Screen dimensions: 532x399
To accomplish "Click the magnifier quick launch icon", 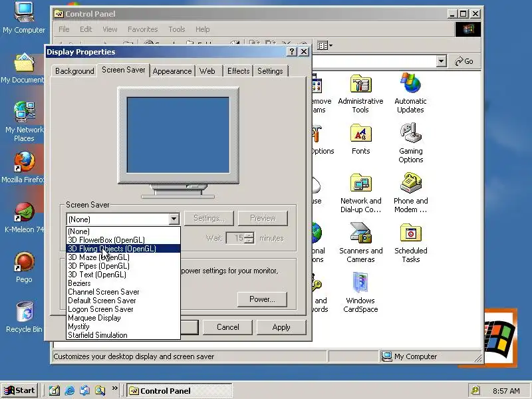I will tap(100, 390).
